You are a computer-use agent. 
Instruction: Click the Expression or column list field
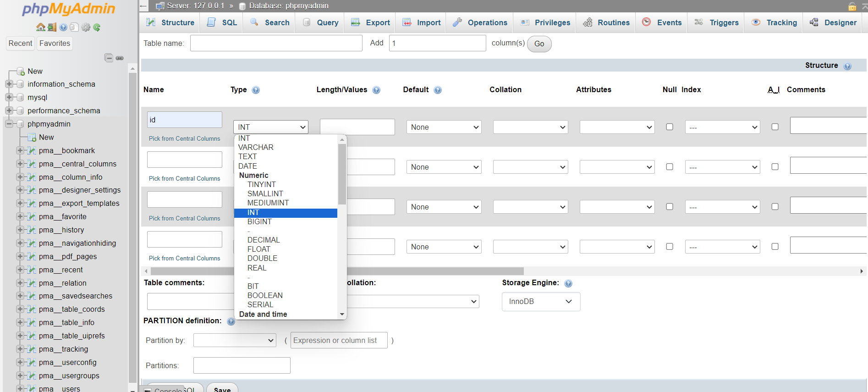pos(339,340)
